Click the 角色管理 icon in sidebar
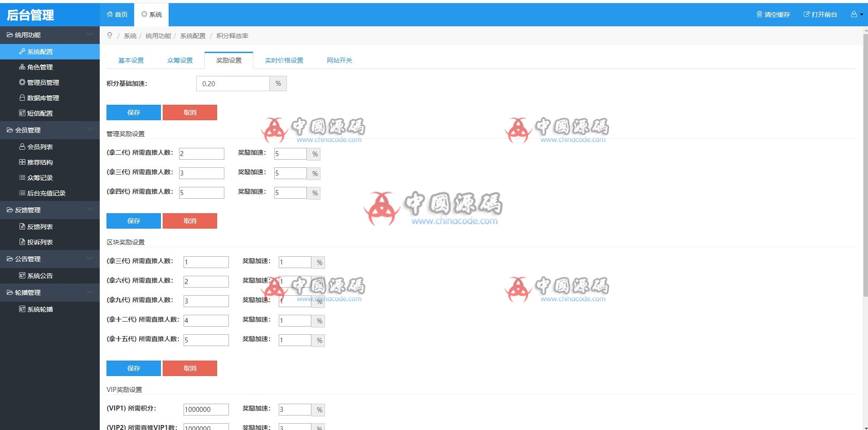 pos(22,67)
